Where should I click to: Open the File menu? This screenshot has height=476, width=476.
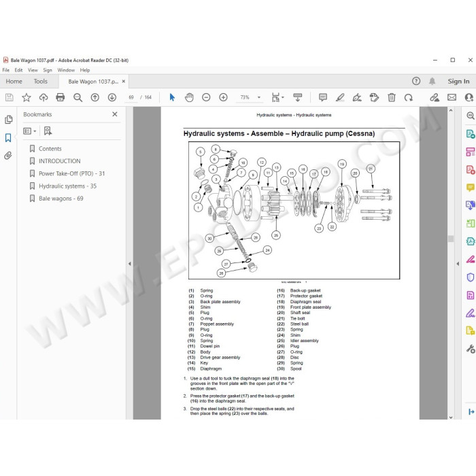tap(5, 70)
